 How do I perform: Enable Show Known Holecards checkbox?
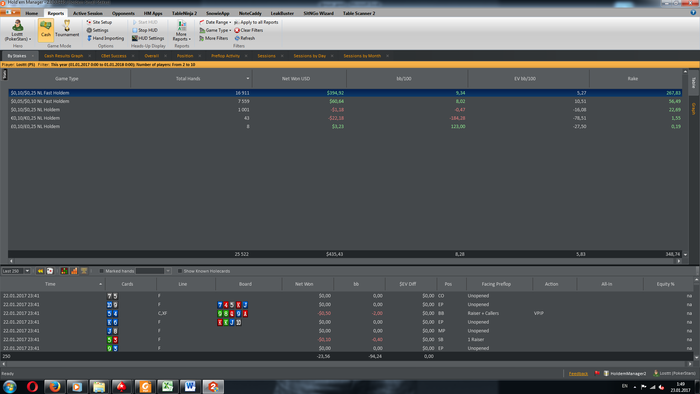180,271
